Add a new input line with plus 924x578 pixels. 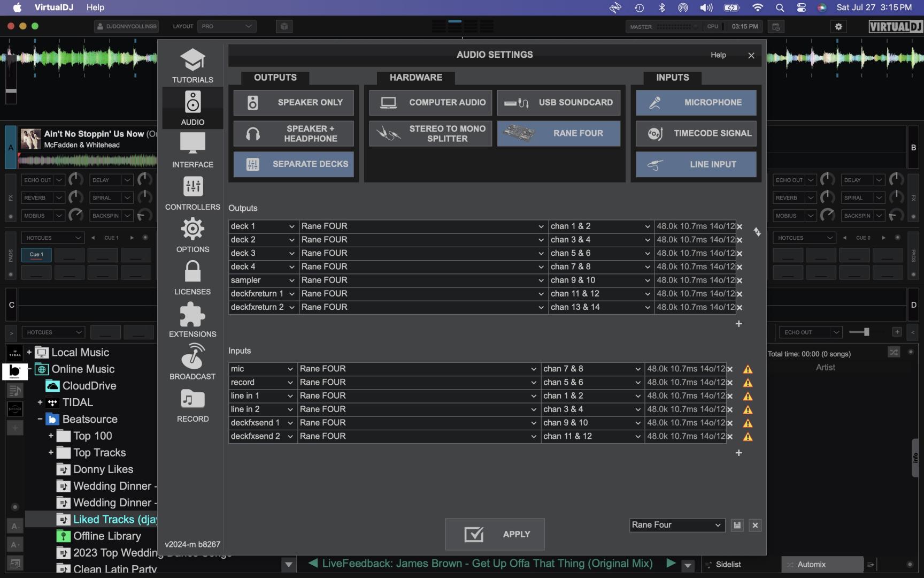pyautogui.click(x=738, y=453)
